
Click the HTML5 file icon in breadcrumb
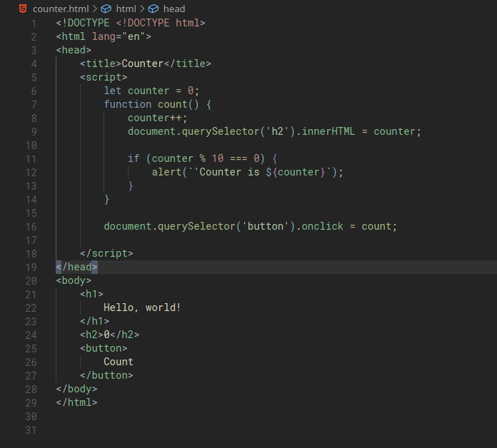(x=23, y=9)
